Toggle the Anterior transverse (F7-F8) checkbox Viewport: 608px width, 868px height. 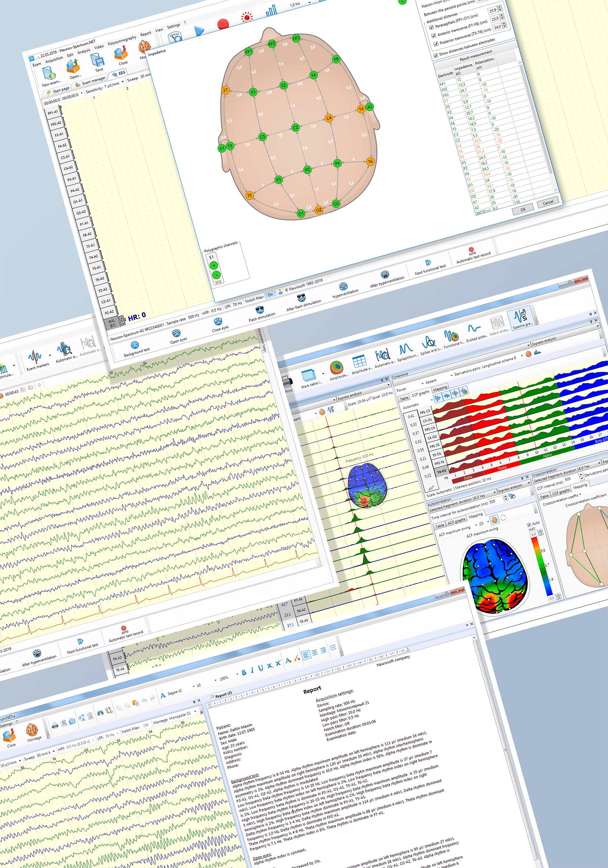click(434, 36)
